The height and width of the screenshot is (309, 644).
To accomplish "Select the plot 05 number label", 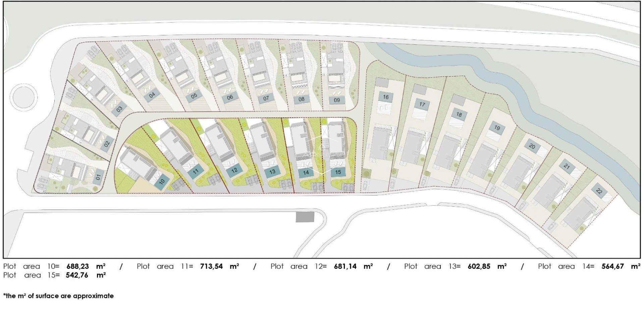I will click(x=194, y=96).
